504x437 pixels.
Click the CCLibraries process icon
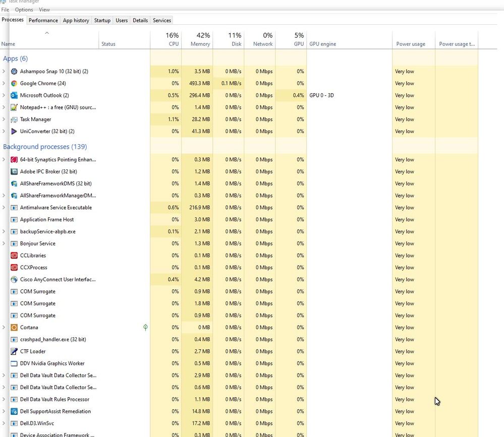pyautogui.click(x=14, y=256)
